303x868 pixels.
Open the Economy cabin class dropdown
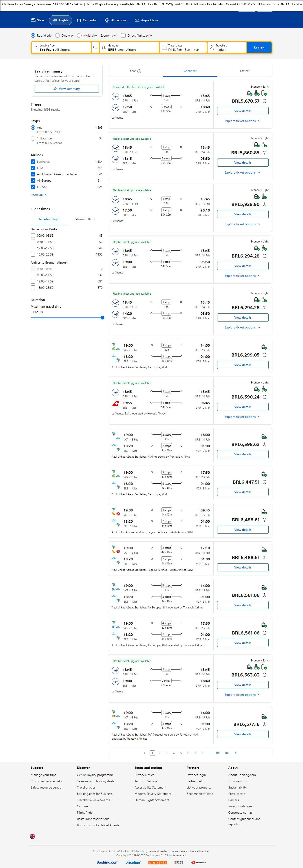pos(108,35)
